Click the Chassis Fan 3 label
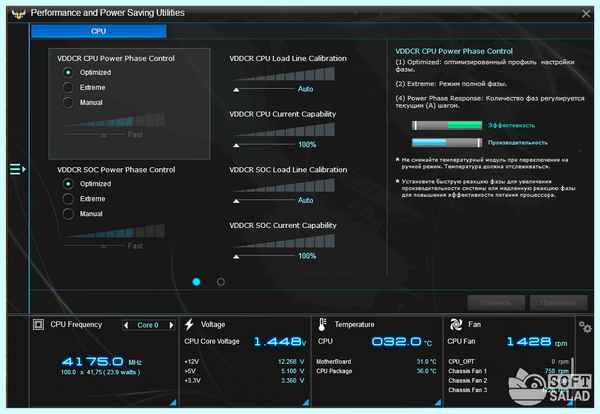The height and width of the screenshot is (414, 600). pyautogui.click(x=468, y=390)
